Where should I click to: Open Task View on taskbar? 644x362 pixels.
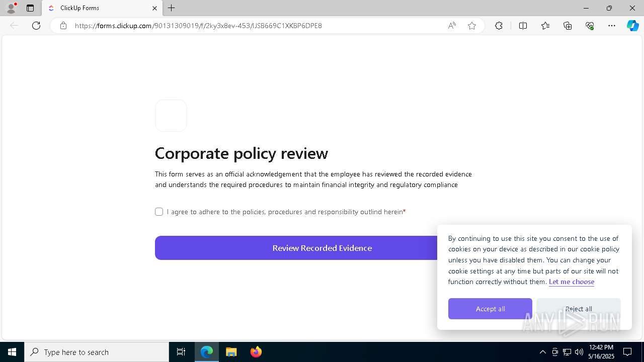(181, 352)
